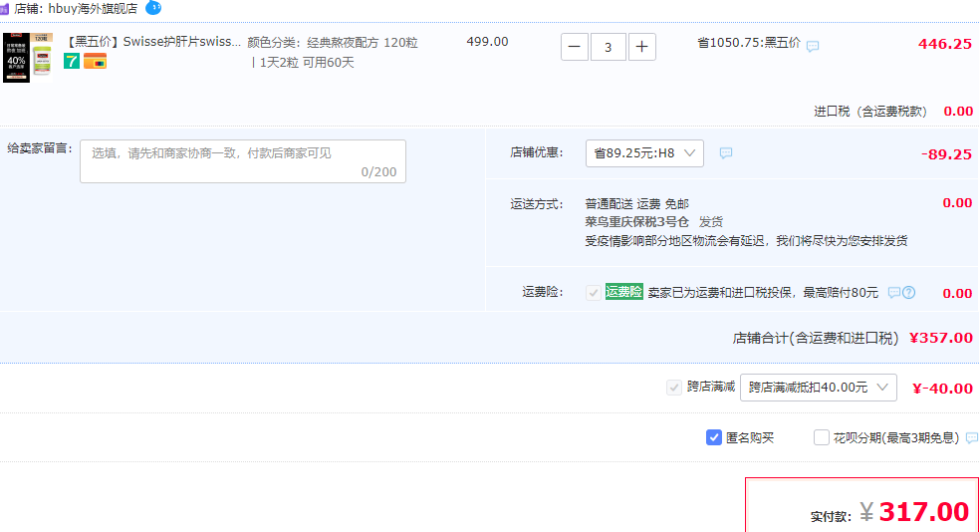Decrease quantity with the minus button
The height and width of the screenshot is (532, 980).
click(x=575, y=47)
